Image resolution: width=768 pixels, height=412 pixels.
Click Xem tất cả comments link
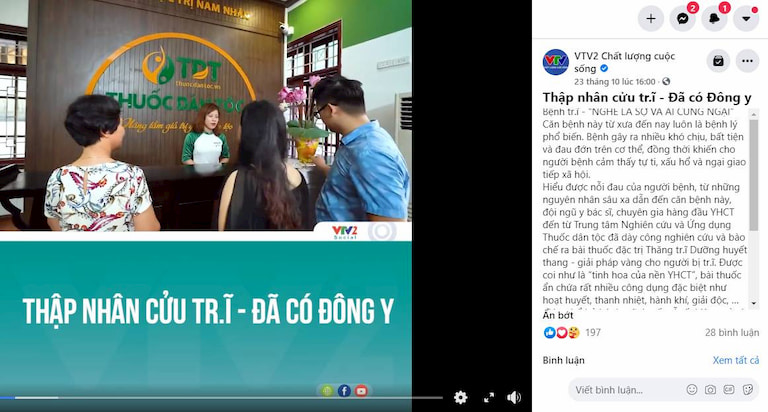click(736, 360)
